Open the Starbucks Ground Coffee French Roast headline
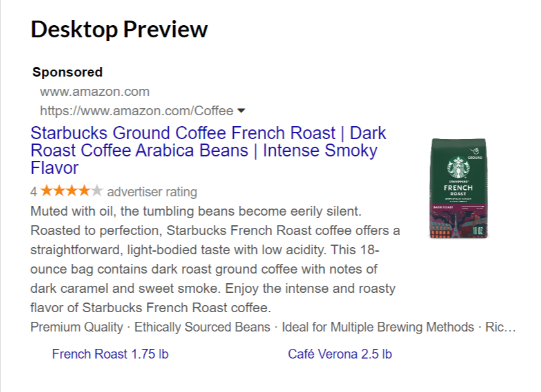 click(208, 151)
